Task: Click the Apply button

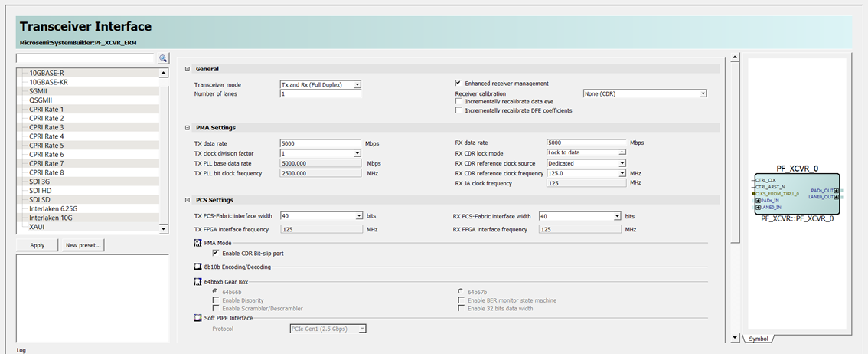Action: pyautogui.click(x=37, y=245)
